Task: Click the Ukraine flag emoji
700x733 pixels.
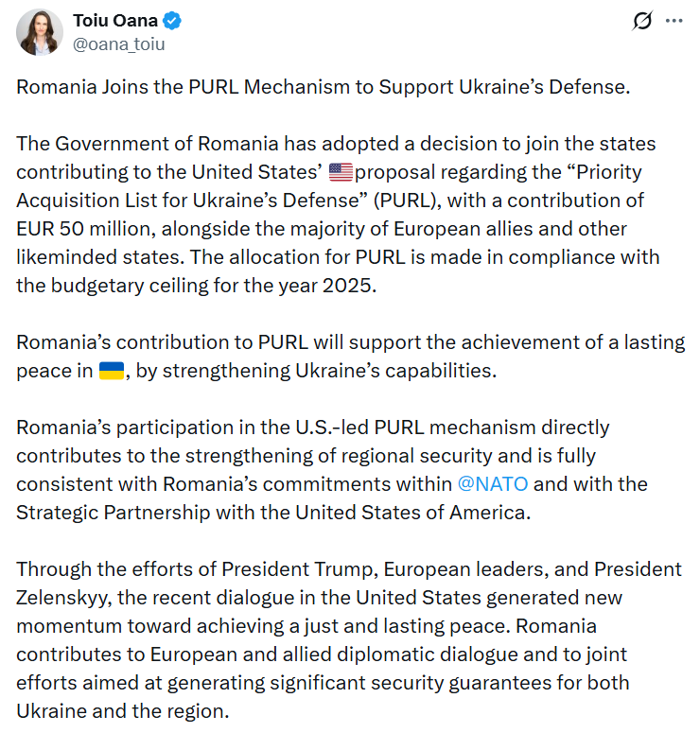Action: tap(112, 371)
